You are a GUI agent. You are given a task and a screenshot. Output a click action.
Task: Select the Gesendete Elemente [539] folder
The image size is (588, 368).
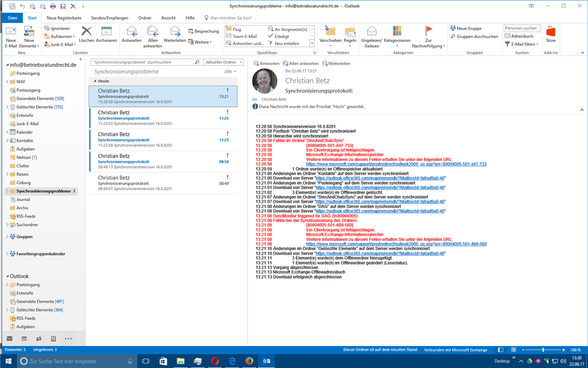coord(40,98)
